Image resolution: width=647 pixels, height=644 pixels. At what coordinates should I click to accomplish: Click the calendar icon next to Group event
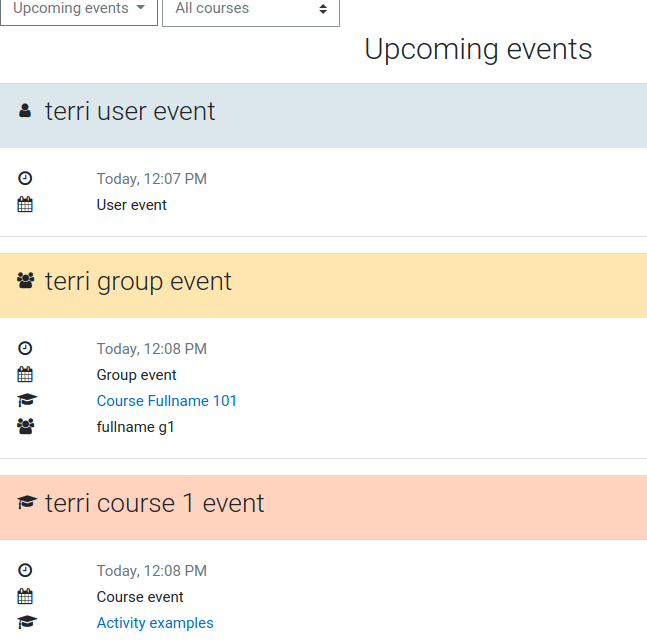pyautogui.click(x=25, y=374)
